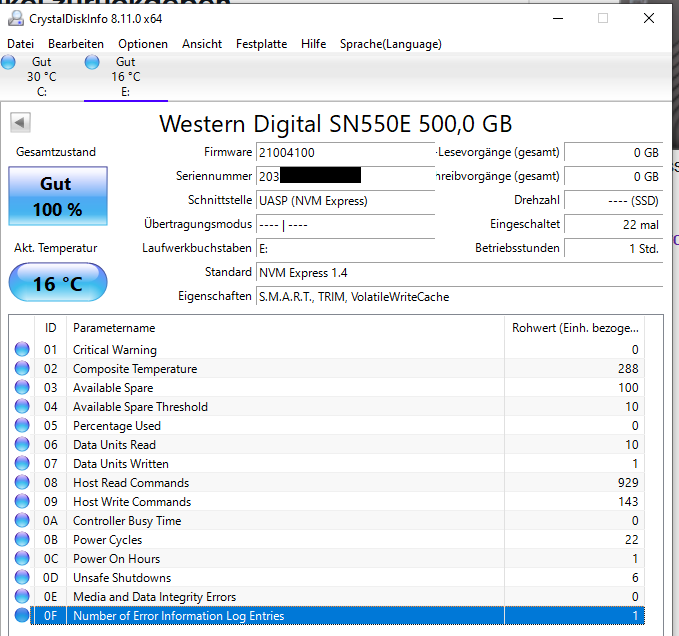Click the Standard field NVM Express 1.4
Viewport: 679px width, 636px height.
click(459, 273)
